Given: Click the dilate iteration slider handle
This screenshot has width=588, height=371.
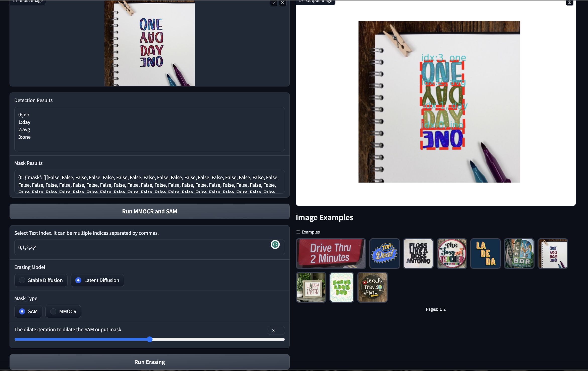Looking at the screenshot, I should point(150,339).
